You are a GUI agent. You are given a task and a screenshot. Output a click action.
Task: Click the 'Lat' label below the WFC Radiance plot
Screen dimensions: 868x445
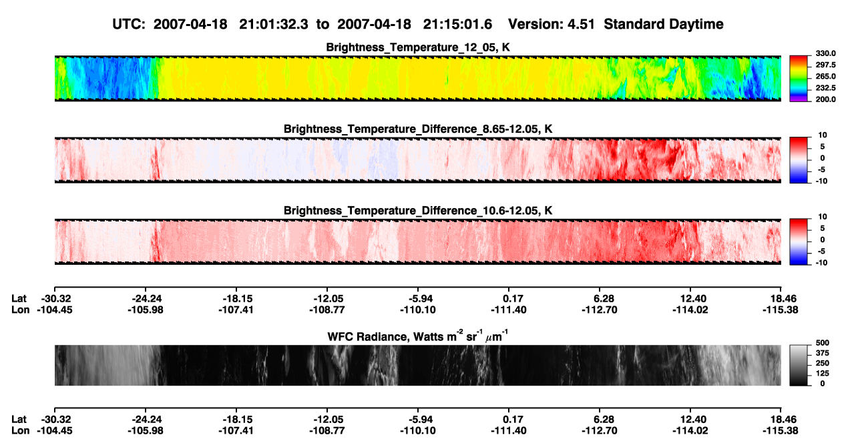(x=19, y=420)
